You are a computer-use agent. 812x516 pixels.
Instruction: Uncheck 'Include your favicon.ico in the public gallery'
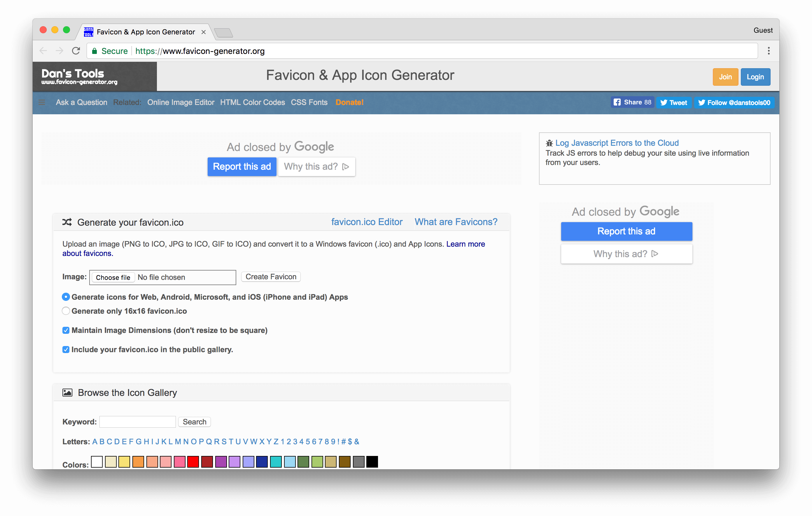[x=66, y=350]
